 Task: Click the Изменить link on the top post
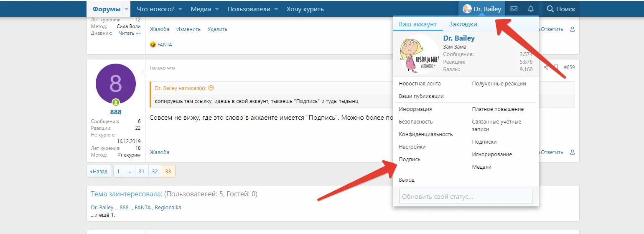(188, 29)
